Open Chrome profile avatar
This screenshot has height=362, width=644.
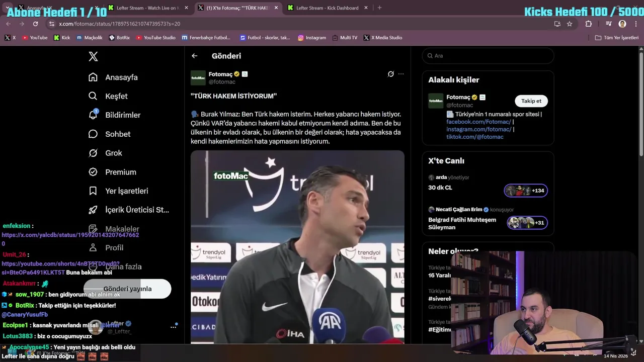tap(622, 24)
